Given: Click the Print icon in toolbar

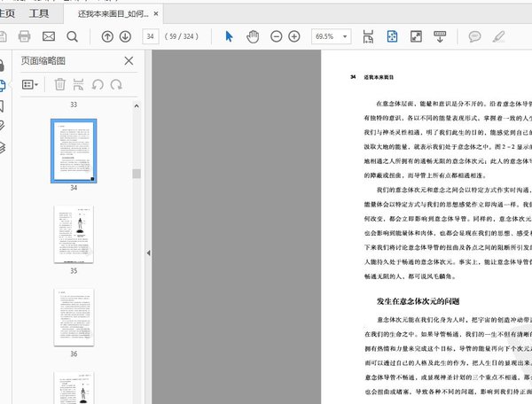Looking at the screenshot, I should 25,36.
